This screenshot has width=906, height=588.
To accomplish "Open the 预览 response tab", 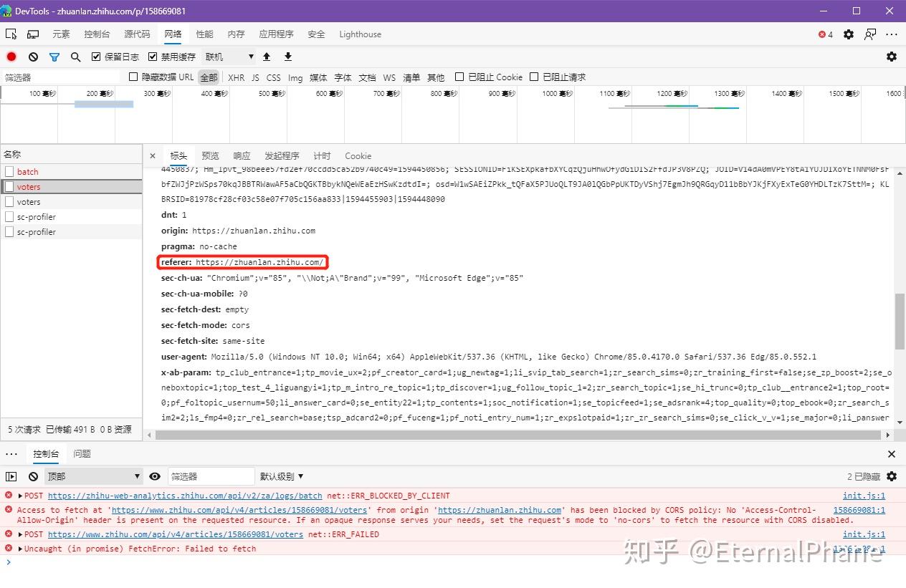I will coord(210,155).
